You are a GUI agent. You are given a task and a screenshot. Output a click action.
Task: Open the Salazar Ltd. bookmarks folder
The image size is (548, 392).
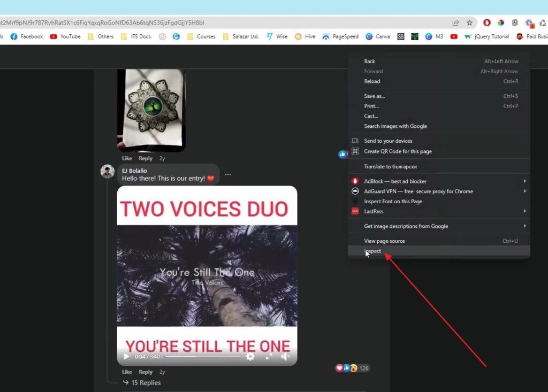(241, 36)
